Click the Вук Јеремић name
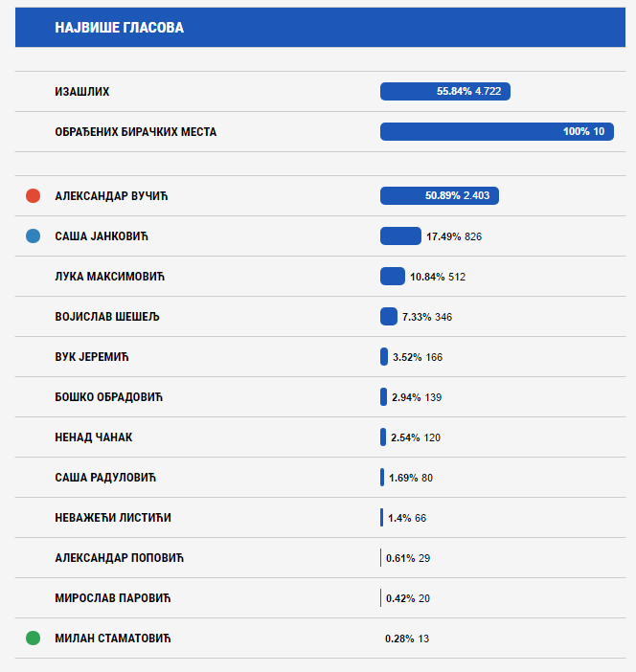This screenshot has height=672, width=636. 92,357
